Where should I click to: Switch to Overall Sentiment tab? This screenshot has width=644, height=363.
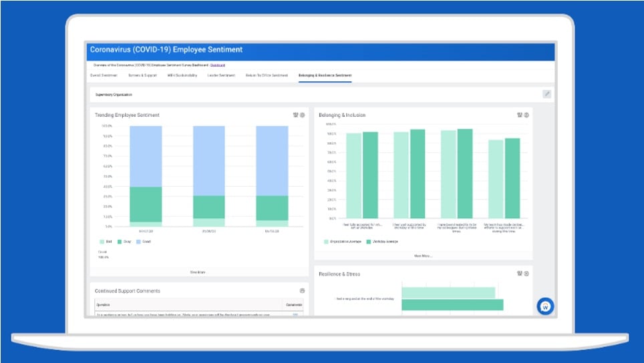pyautogui.click(x=104, y=75)
